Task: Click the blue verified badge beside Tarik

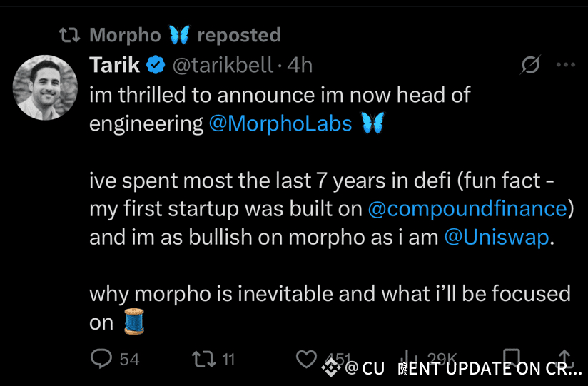Action: click(x=155, y=65)
